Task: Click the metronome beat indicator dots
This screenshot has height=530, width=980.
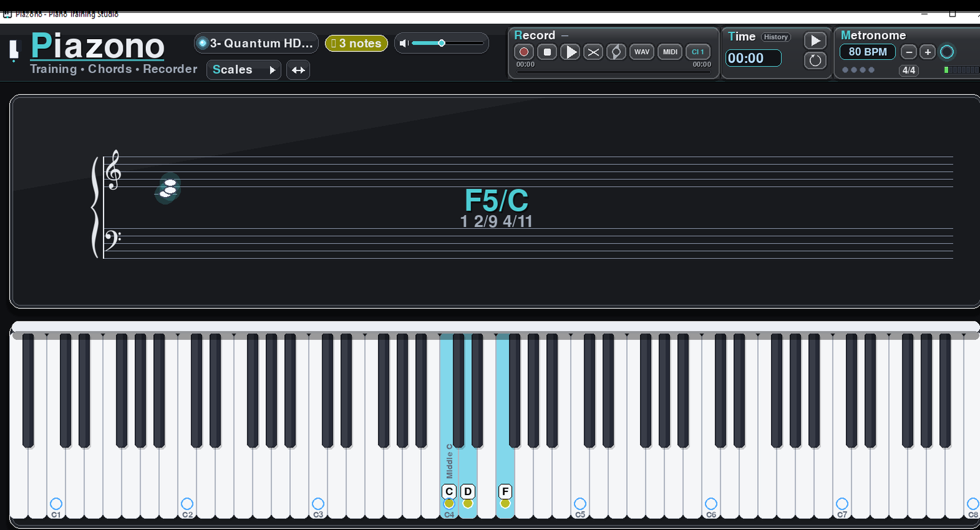Action: [858, 70]
